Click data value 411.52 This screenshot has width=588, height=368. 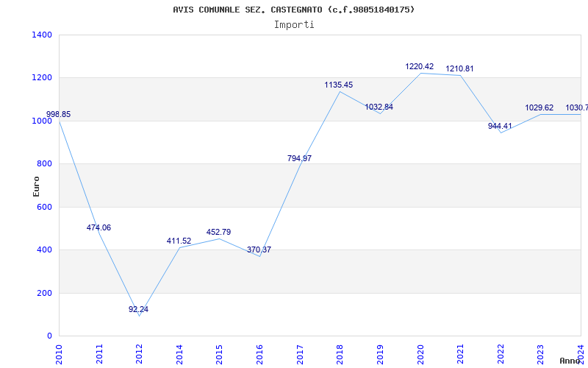pyautogui.click(x=179, y=241)
